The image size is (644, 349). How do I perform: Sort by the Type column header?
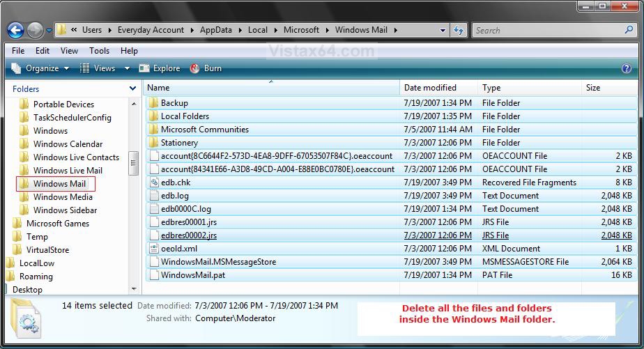point(530,88)
